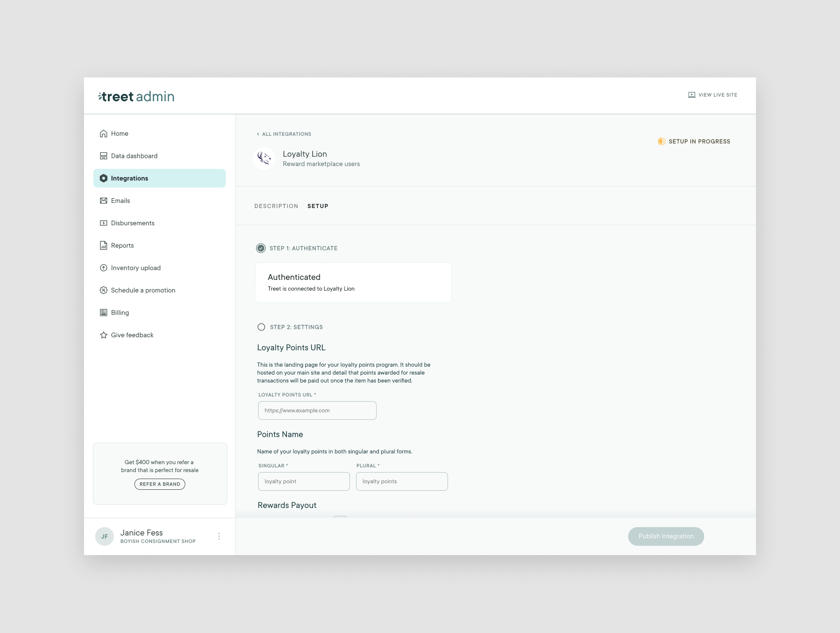Open Give feedback in the sidebar
The width and height of the screenshot is (840, 633).
[160, 335]
